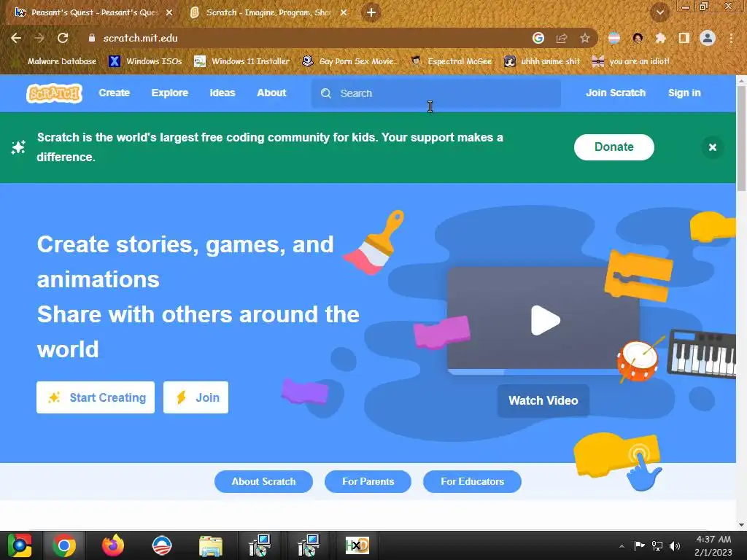Open a new browser tab

coord(371,13)
